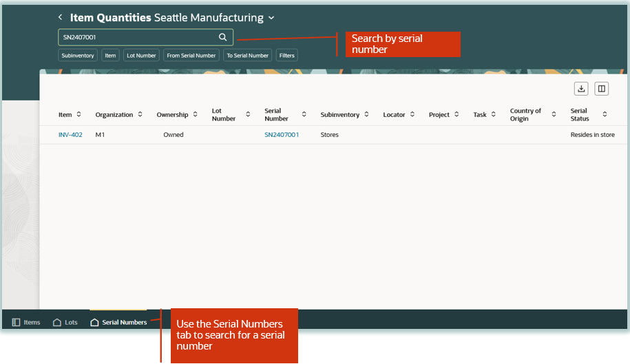Click the Owned ownership cell
Viewport: 630px width, 364px height.
tap(174, 135)
